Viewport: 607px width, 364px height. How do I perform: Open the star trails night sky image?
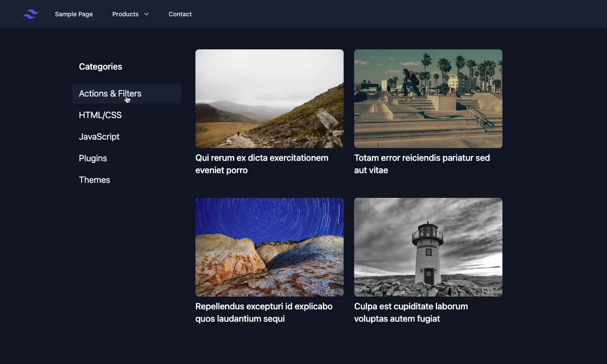[x=269, y=247]
